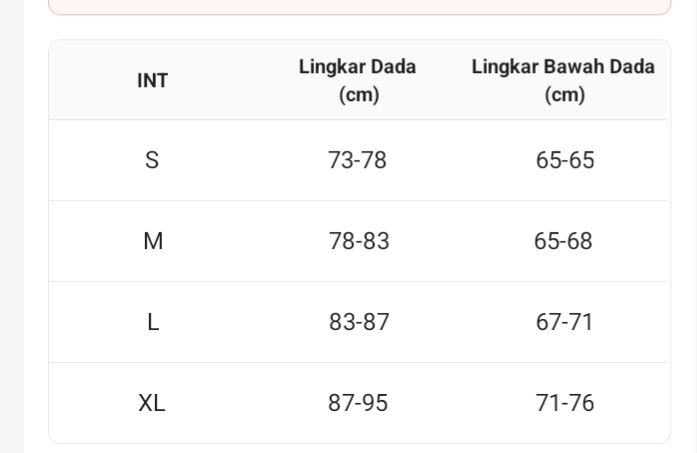Viewport: 697px width, 453px height.
Task: Click the 65-65 underbust measurement
Action: coord(565,160)
